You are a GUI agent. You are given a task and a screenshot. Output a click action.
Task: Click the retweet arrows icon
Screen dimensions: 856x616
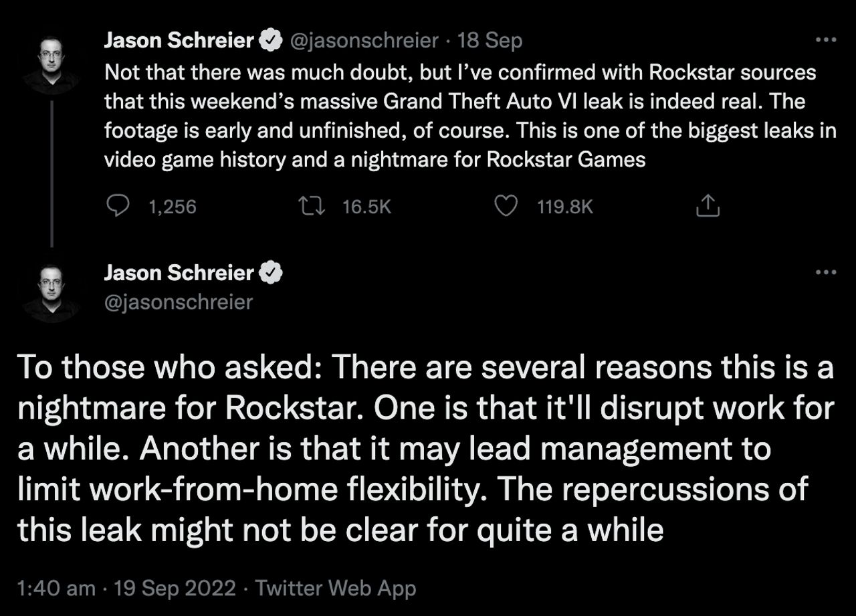tap(312, 206)
